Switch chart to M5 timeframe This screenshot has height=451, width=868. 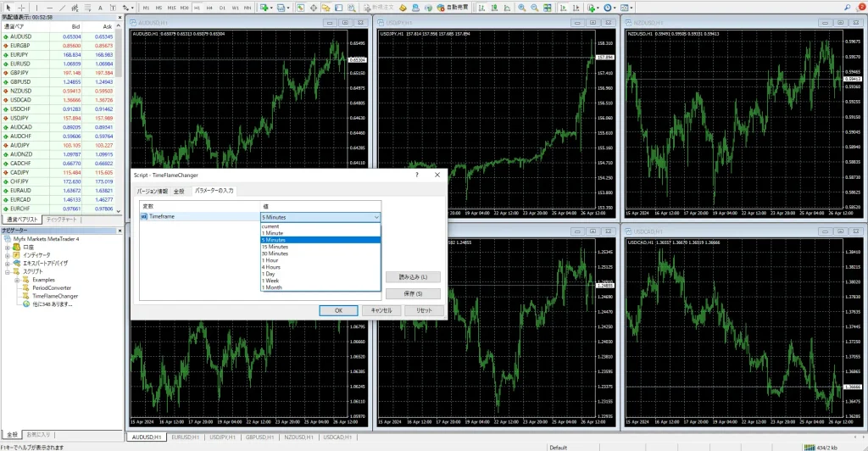click(x=159, y=8)
